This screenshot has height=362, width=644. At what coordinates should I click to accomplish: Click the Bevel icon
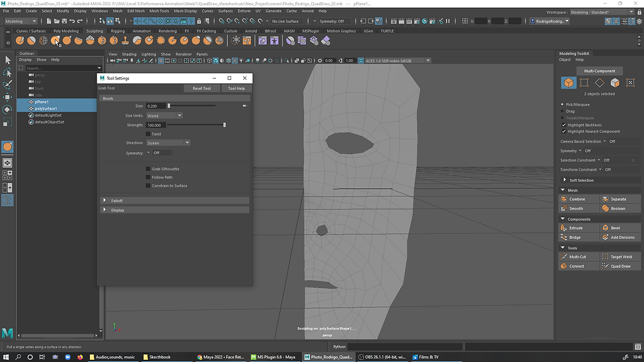tap(606, 228)
